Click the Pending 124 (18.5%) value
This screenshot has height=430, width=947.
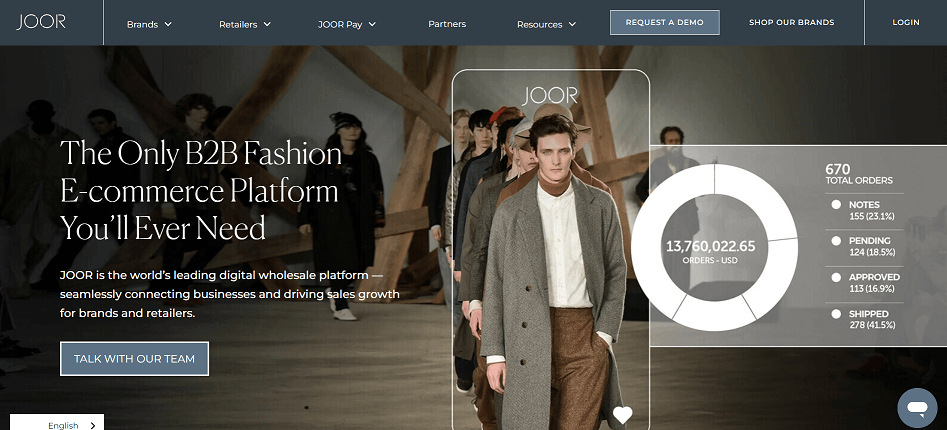click(872, 252)
